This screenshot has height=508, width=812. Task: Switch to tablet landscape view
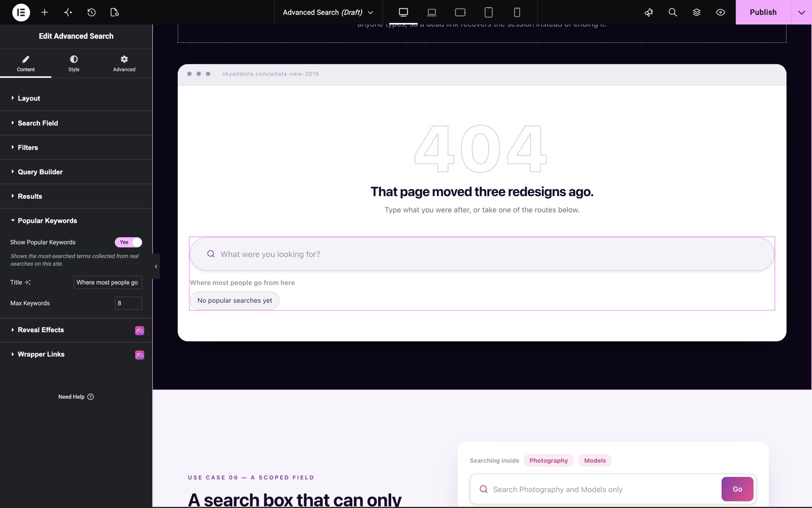[460, 12]
